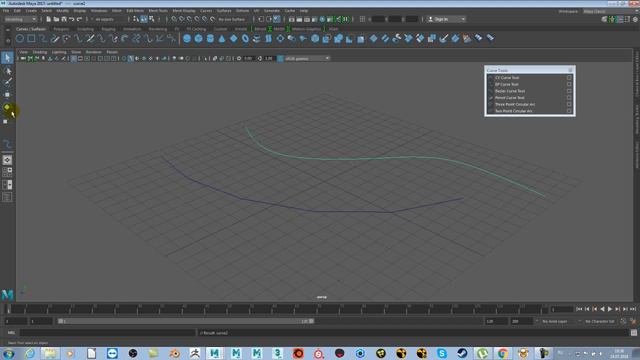Create a NURBS Plane from shelf
This screenshot has width=640, height=360.
point(233,39)
